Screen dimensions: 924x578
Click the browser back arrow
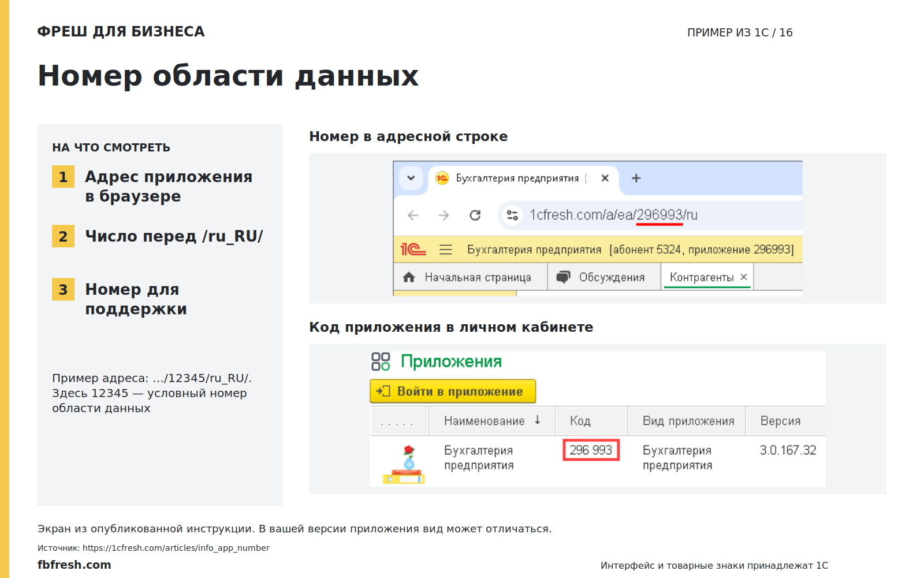(x=413, y=216)
